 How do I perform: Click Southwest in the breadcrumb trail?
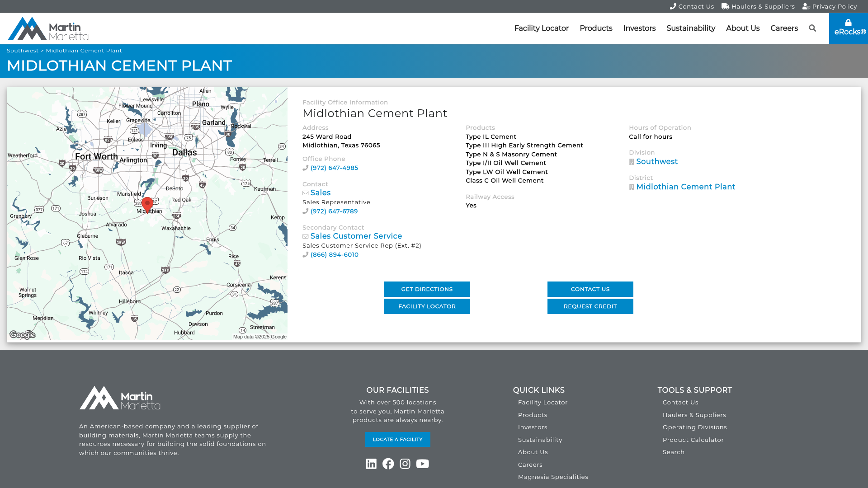[23, 51]
